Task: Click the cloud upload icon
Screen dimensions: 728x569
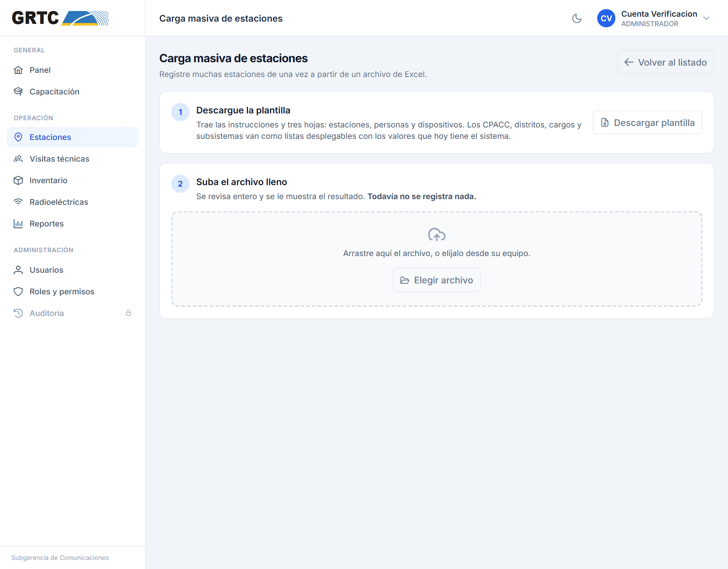Action: [436, 234]
